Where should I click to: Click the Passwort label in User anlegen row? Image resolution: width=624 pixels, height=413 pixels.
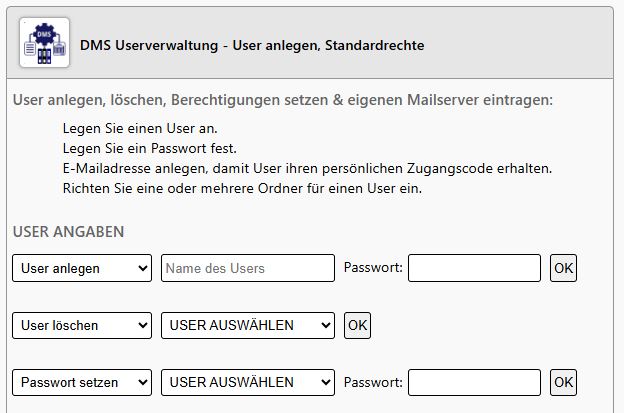373,268
